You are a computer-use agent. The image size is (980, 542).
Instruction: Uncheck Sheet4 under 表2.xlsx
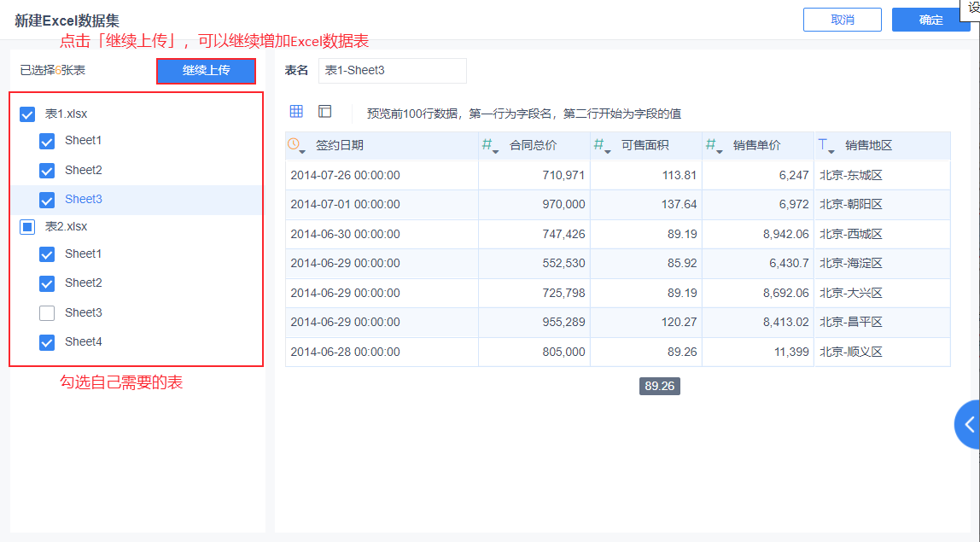pos(47,342)
